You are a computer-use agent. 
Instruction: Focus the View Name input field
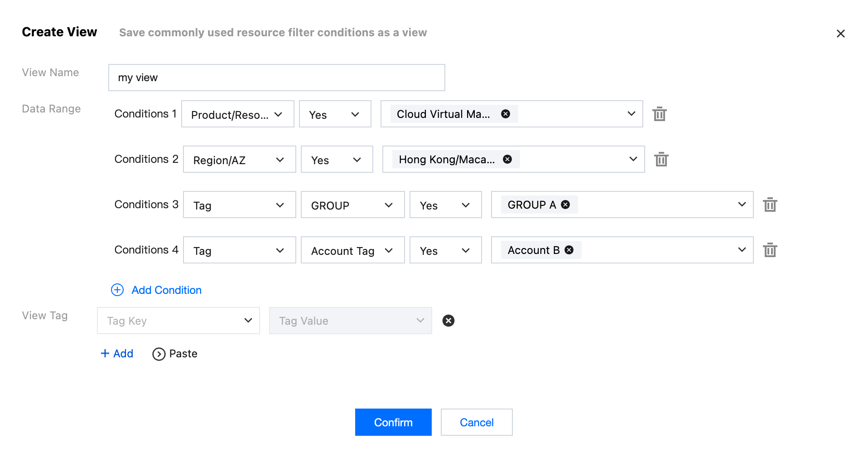coord(276,78)
